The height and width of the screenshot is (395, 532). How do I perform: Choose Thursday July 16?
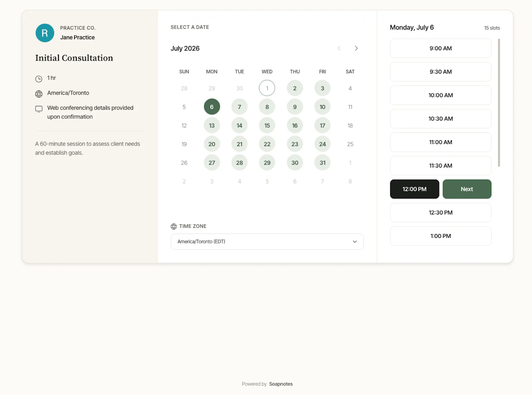pyautogui.click(x=295, y=125)
